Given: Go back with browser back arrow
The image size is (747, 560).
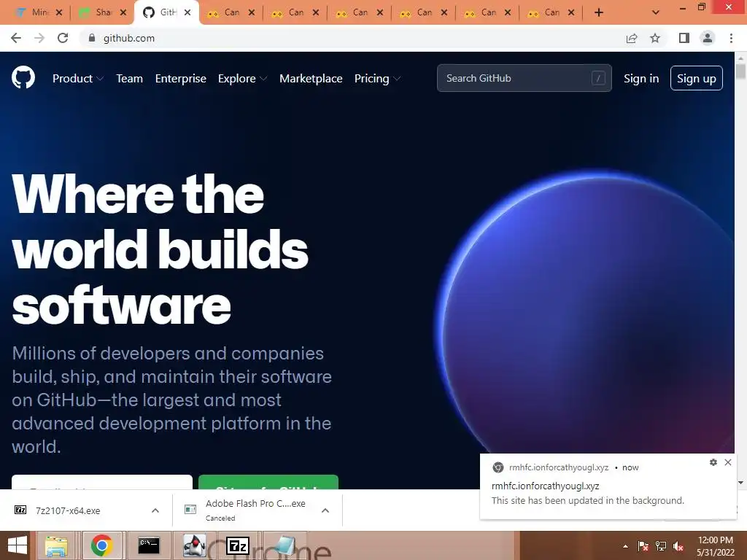Looking at the screenshot, I should point(16,38).
